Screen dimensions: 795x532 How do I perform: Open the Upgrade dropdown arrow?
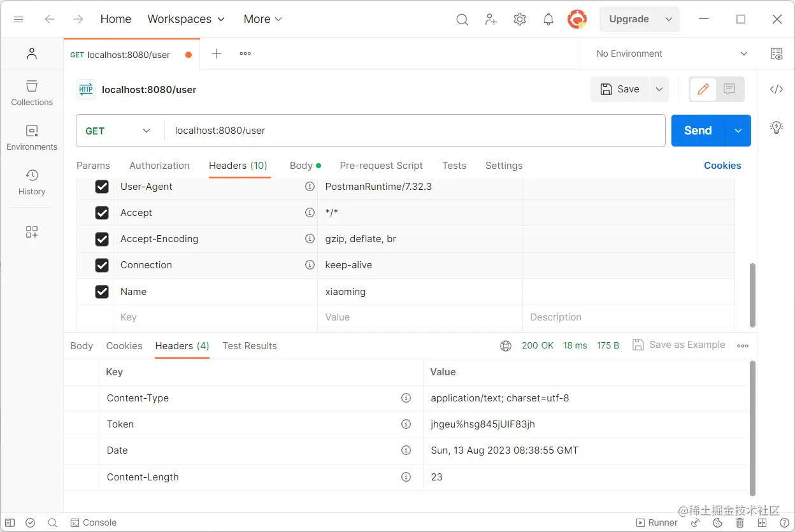(x=668, y=19)
